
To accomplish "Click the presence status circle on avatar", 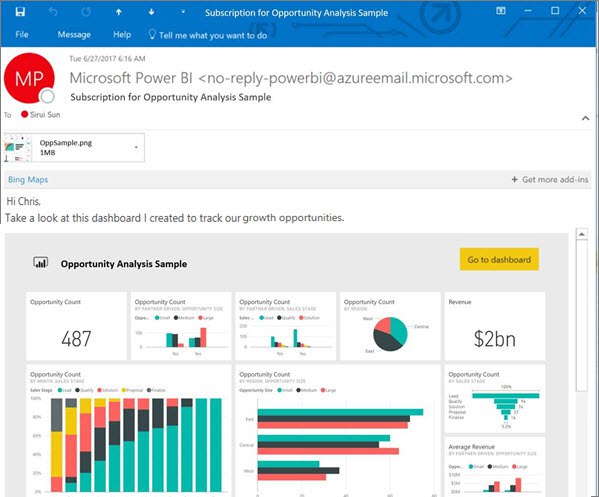I will click(48, 96).
